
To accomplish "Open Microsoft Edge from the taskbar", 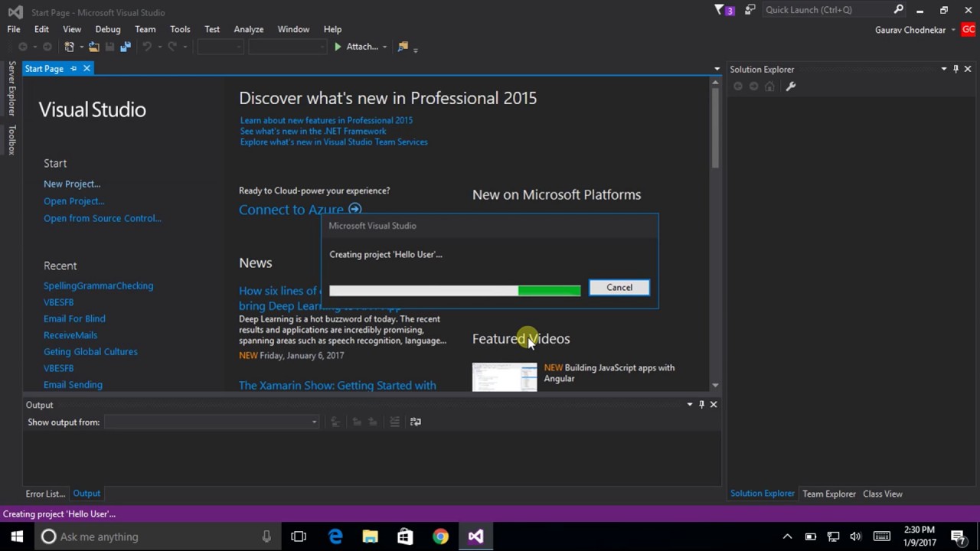I will 335,536.
